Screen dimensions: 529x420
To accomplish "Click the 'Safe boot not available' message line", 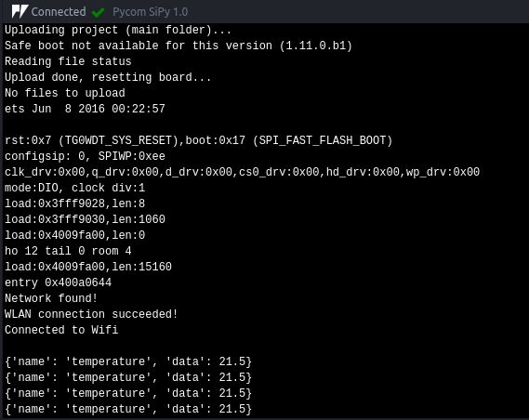I will pyautogui.click(x=179, y=46).
